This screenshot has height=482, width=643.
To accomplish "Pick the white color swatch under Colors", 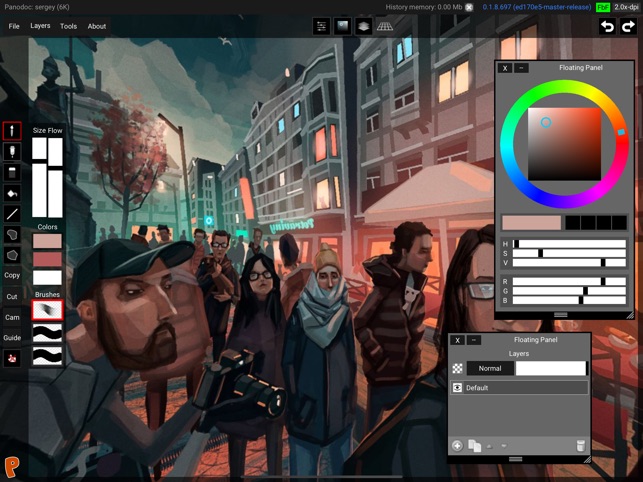I will (47, 278).
